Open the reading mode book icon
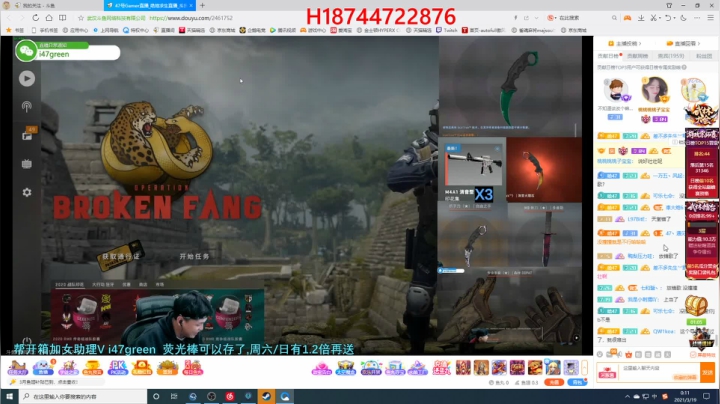 [62, 18]
